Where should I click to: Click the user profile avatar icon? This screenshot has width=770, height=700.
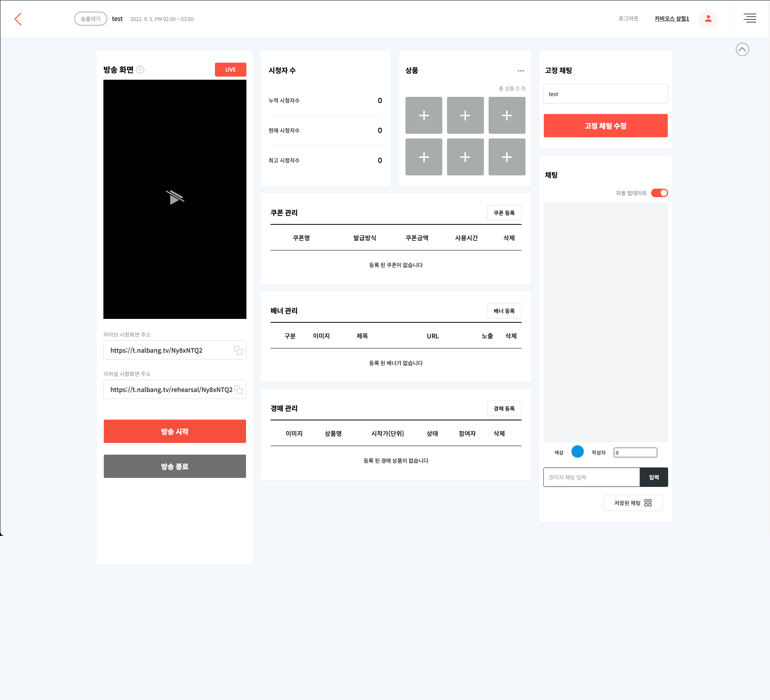[x=708, y=19]
